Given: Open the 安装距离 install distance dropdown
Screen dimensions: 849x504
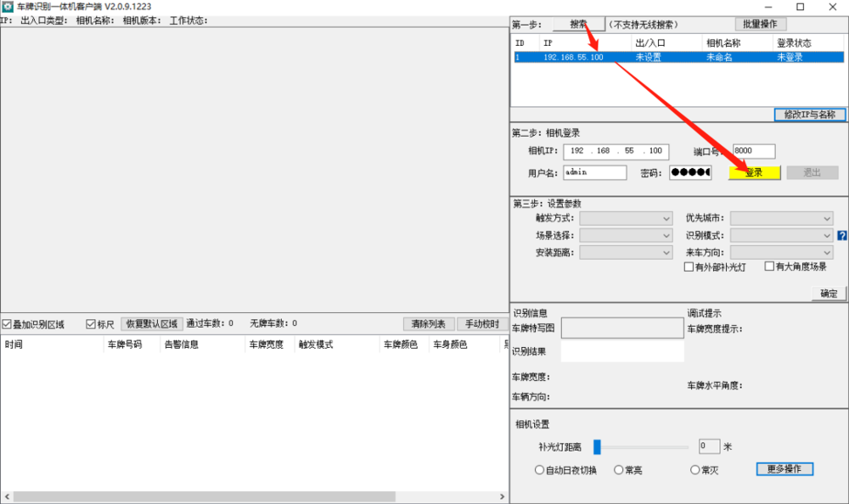Looking at the screenshot, I should click(x=626, y=253).
